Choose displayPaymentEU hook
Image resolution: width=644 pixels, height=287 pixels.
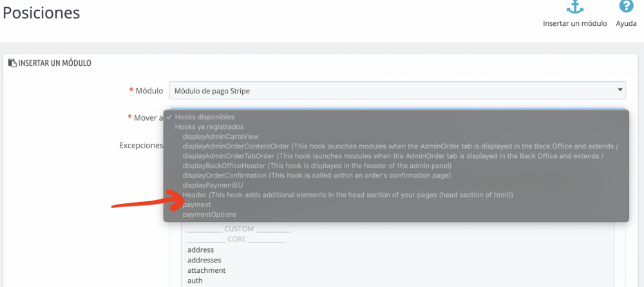click(x=213, y=186)
